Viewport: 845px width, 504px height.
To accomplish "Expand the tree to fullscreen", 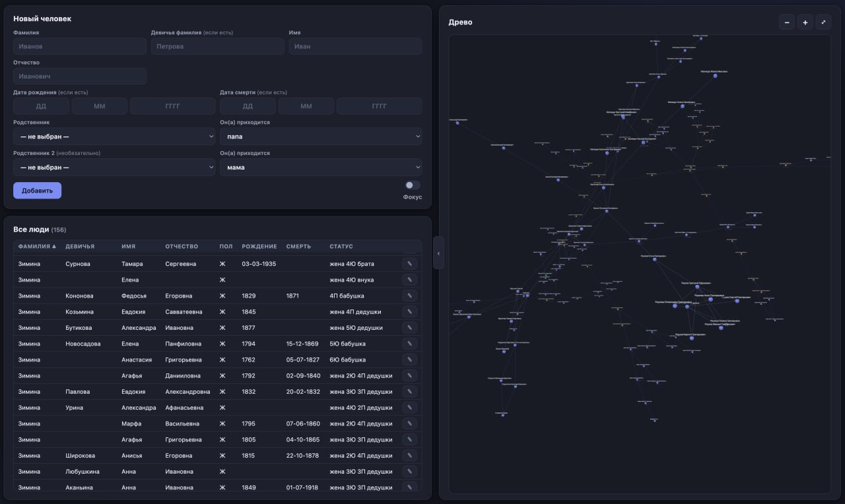I will [x=823, y=22].
